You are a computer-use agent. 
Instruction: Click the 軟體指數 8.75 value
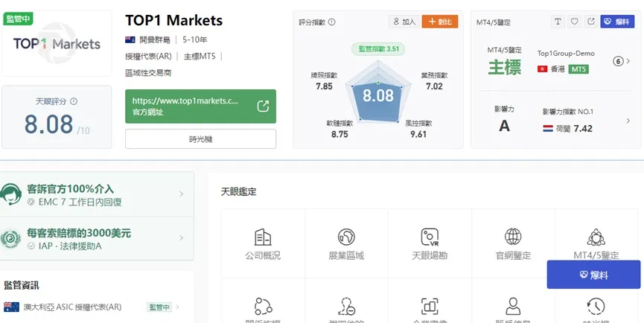pyautogui.click(x=339, y=134)
